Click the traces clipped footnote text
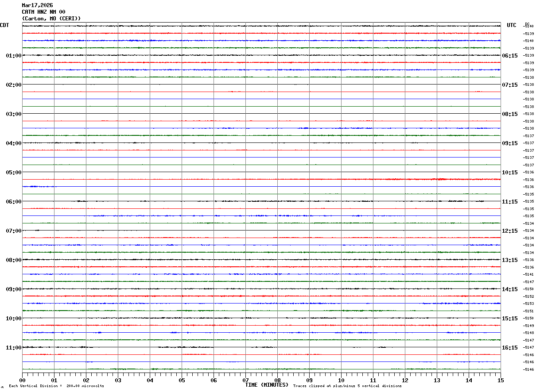The height and width of the screenshot is (392, 536). [347, 386]
